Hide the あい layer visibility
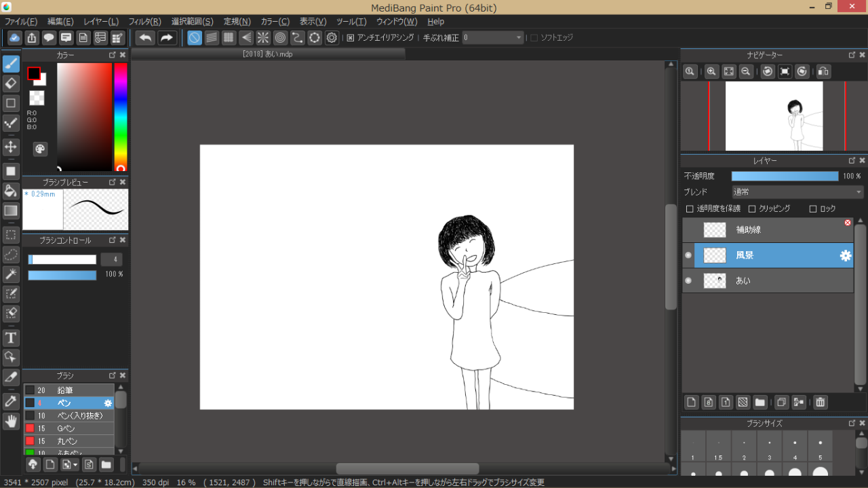Screen dimensions: 868x488 688,280
